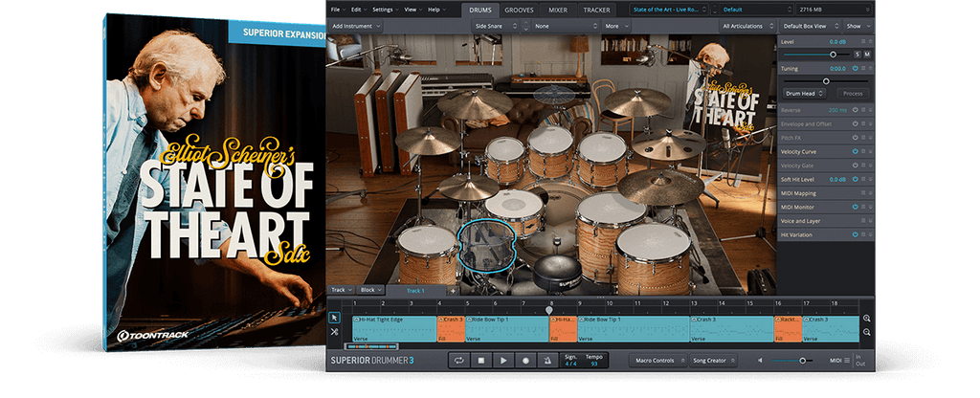Screen dimensions: 980x398
Task: Switch to the MIXER tab
Action: (x=558, y=10)
